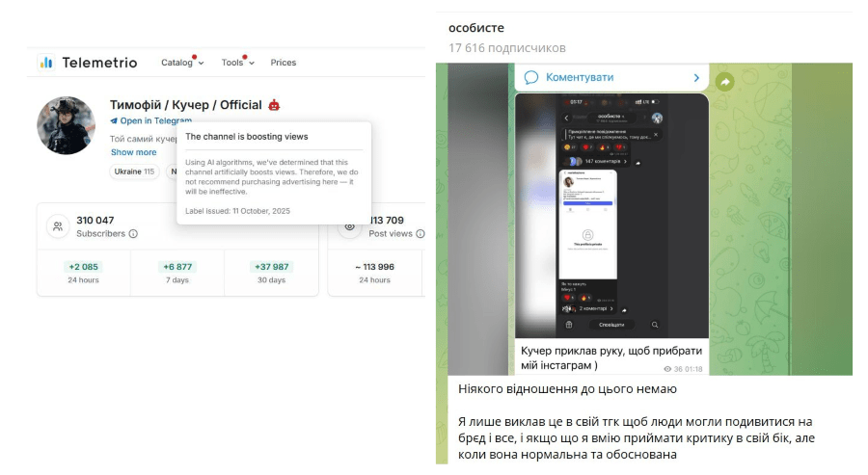
Task: Click the Telegram share arrow button
Action: click(x=724, y=83)
